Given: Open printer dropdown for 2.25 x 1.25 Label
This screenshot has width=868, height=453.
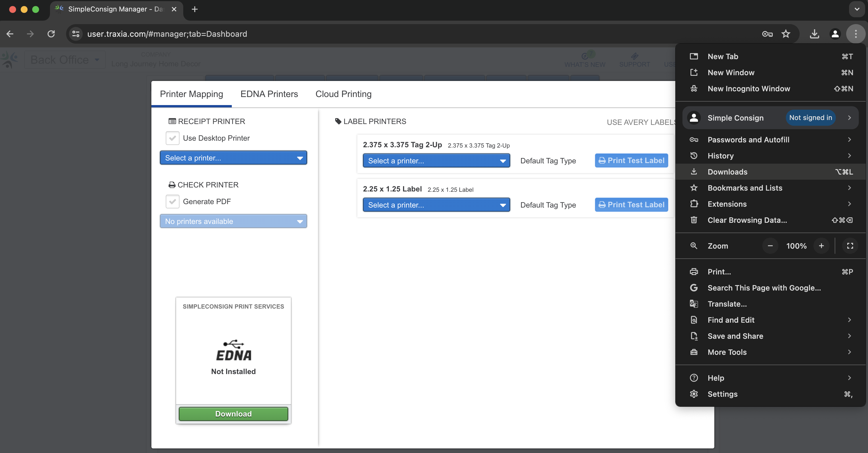Looking at the screenshot, I should [x=436, y=205].
